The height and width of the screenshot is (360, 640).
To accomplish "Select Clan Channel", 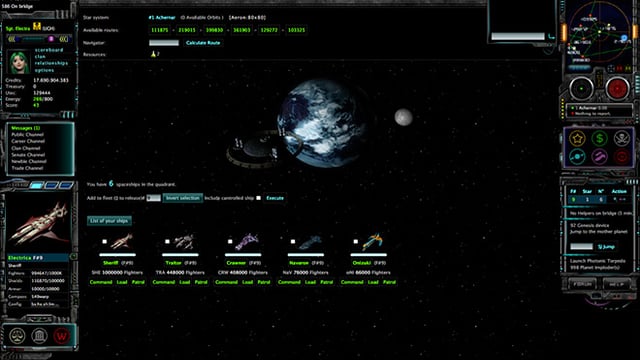I will pyautogui.click(x=26, y=148).
